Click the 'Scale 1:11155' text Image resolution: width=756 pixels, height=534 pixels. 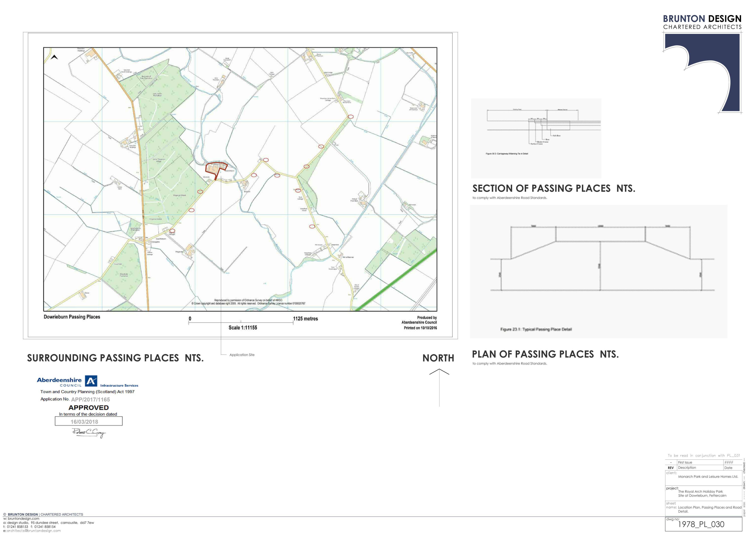click(x=243, y=328)
